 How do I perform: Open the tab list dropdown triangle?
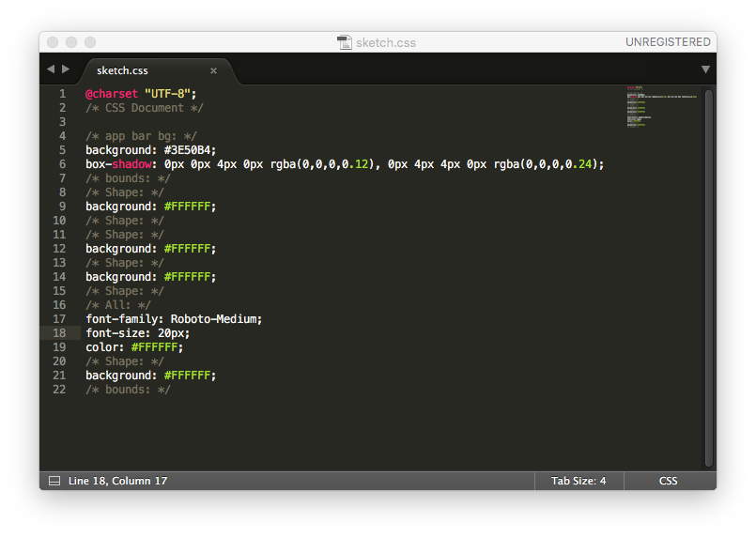click(x=705, y=69)
